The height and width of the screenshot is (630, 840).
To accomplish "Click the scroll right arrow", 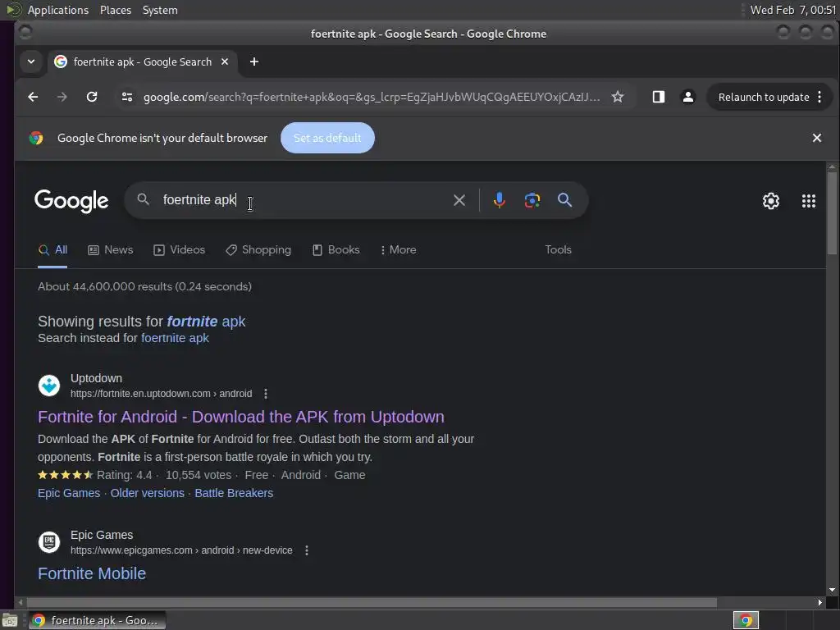I will (x=819, y=603).
